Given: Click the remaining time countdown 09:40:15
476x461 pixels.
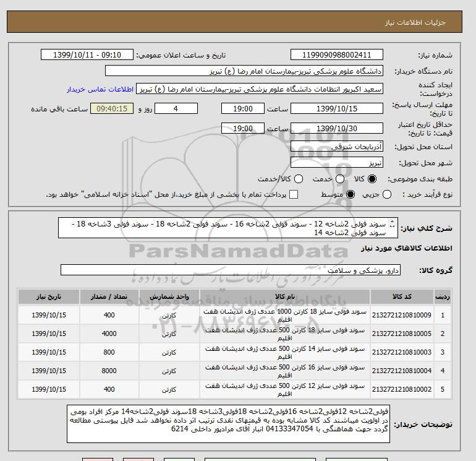Looking at the screenshot, I should click(112, 108).
